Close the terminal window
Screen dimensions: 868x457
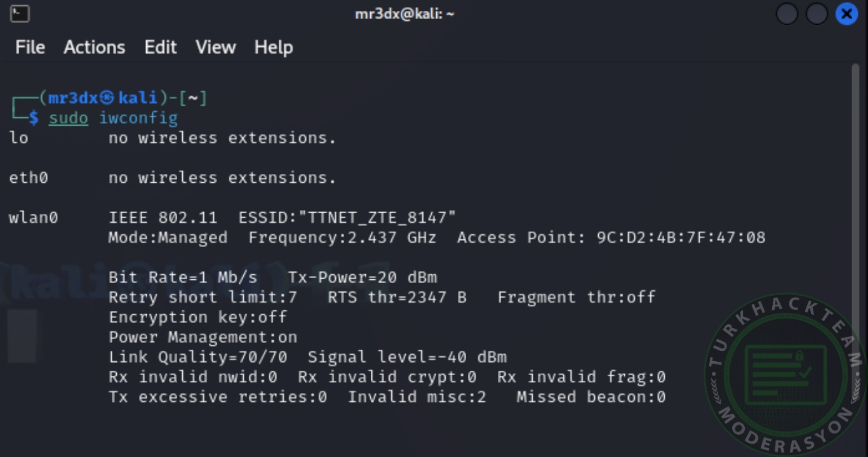pos(846,14)
